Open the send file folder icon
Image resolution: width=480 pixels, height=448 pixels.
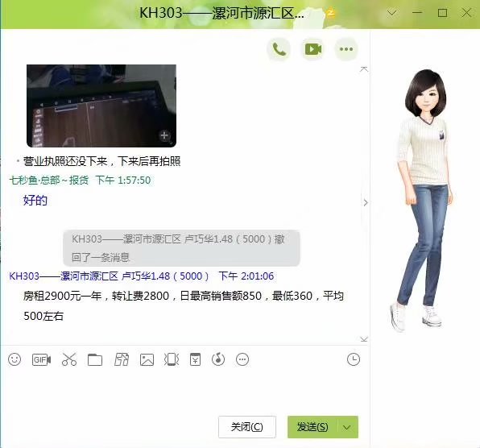tap(95, 360)
